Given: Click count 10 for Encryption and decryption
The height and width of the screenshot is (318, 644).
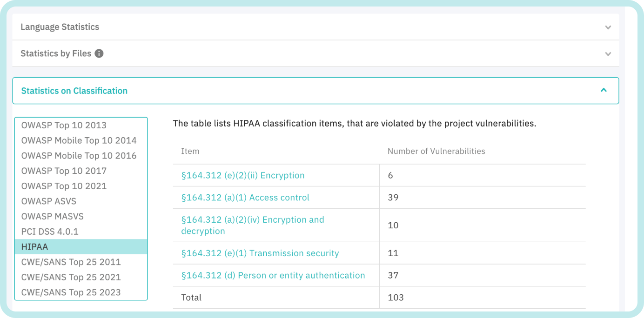Looking at the screenshot, I should coord(393,225).
